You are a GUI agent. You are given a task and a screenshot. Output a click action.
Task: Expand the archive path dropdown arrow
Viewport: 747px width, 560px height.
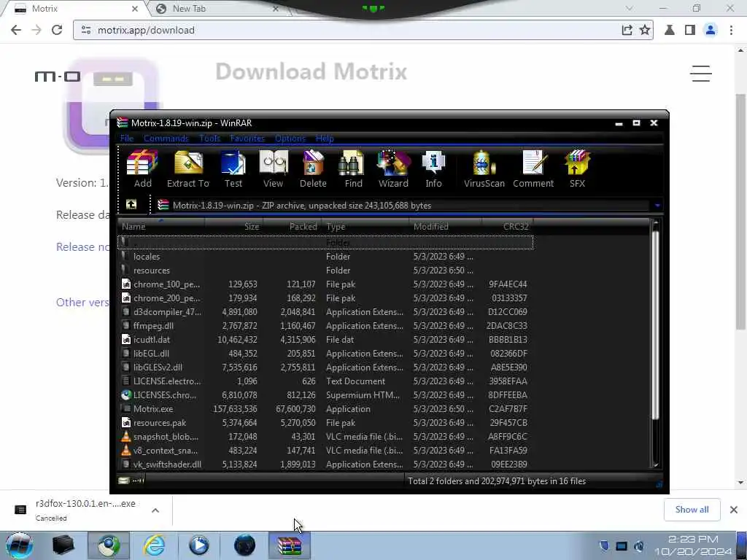click(657, 205)
